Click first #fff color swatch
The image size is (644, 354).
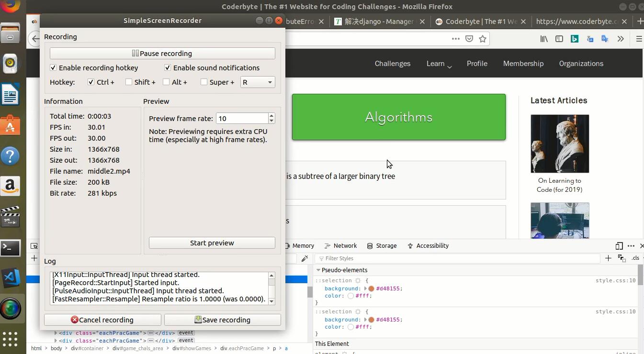[x=351, y=296]
